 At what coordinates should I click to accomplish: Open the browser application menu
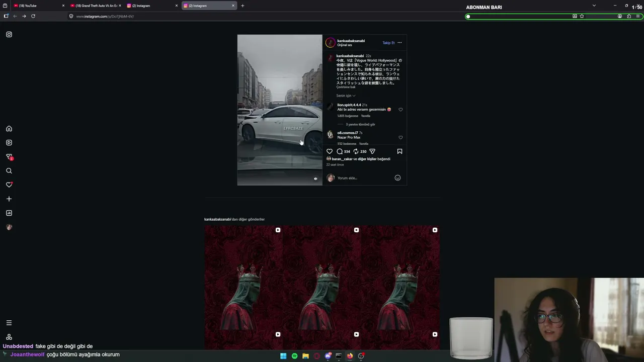tap(638, 16)
